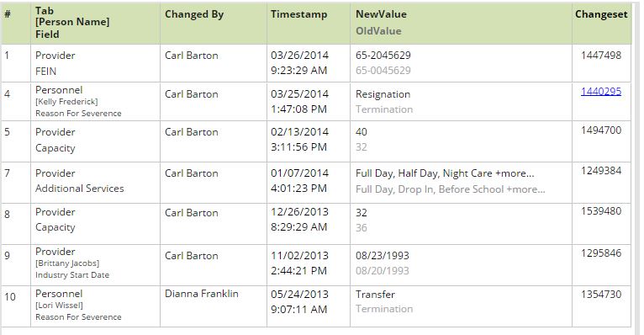Click the Kelly Frederick person name
The image size is (644, 335).
pos(66,102)
